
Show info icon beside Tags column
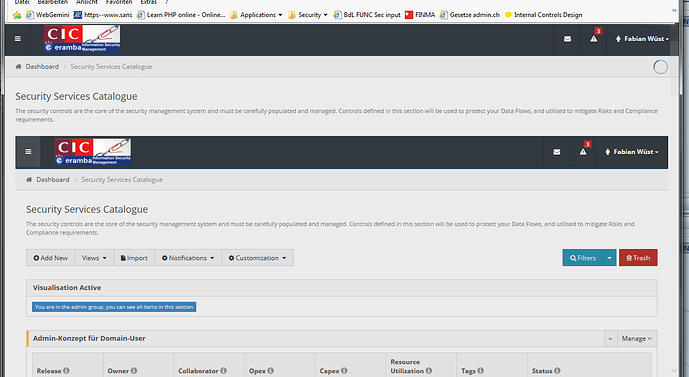pyautogui.click(x=481, y=371)
